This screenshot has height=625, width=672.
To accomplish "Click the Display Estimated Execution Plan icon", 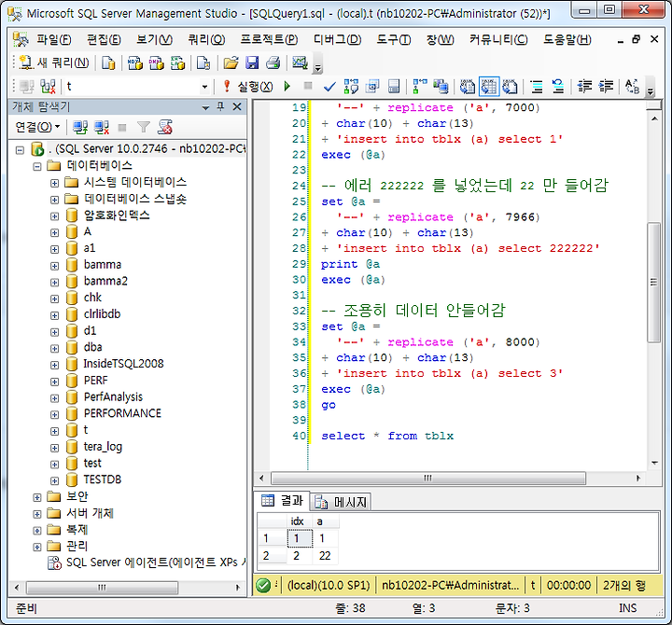I will click(x=351, y=87).
